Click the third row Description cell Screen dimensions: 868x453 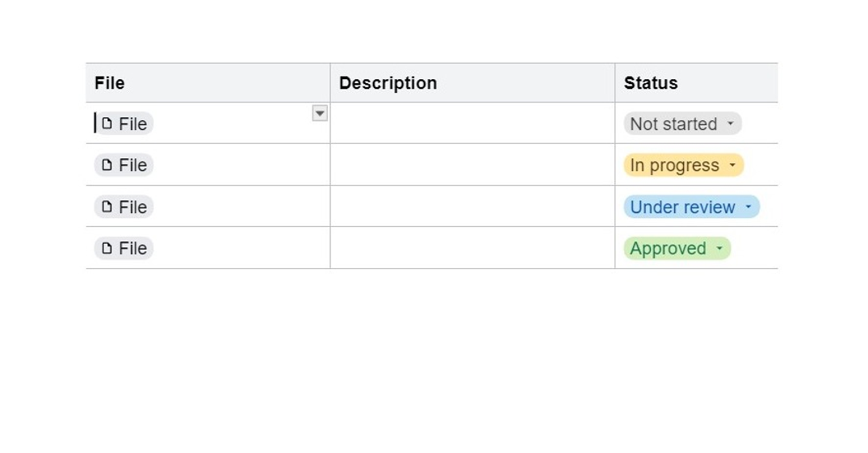472,207
